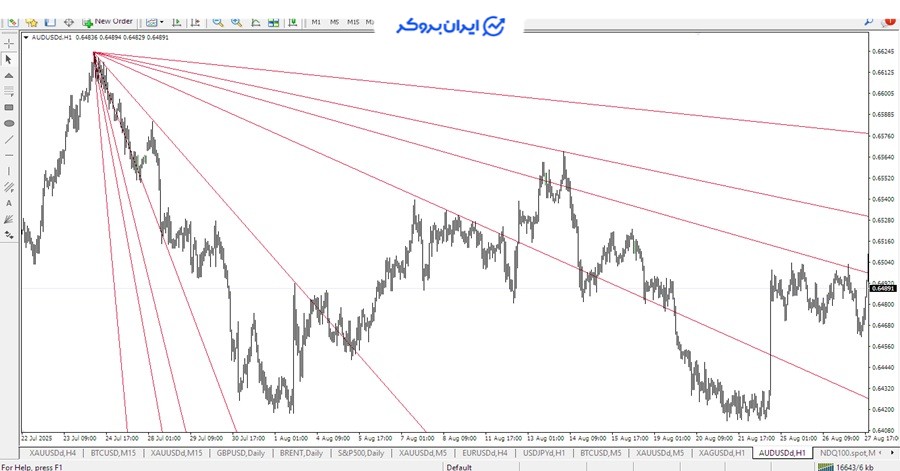This screenshot has height=471, width=900.
Task: Open the S&P500,Daily chart tab
Action: (360, 453)
